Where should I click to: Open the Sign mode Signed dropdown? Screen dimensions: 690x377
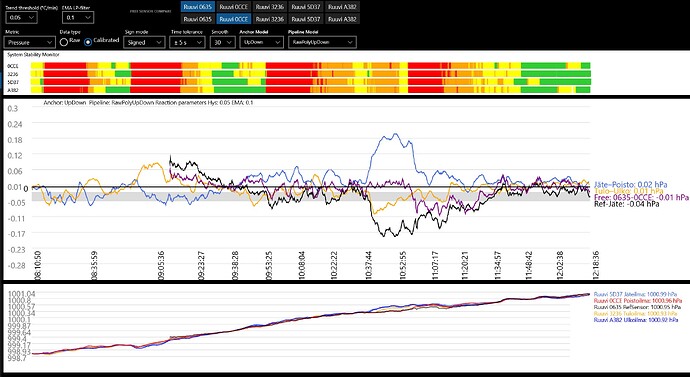(x=144, y=42)
